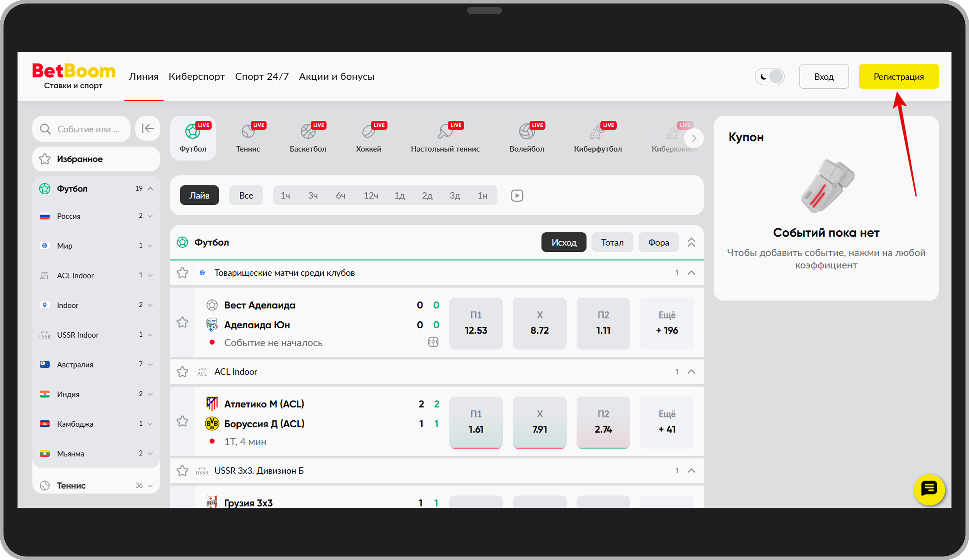Open the live chat support bubble
The height and width of the screenshot is (560, 969).
point(929,489)
